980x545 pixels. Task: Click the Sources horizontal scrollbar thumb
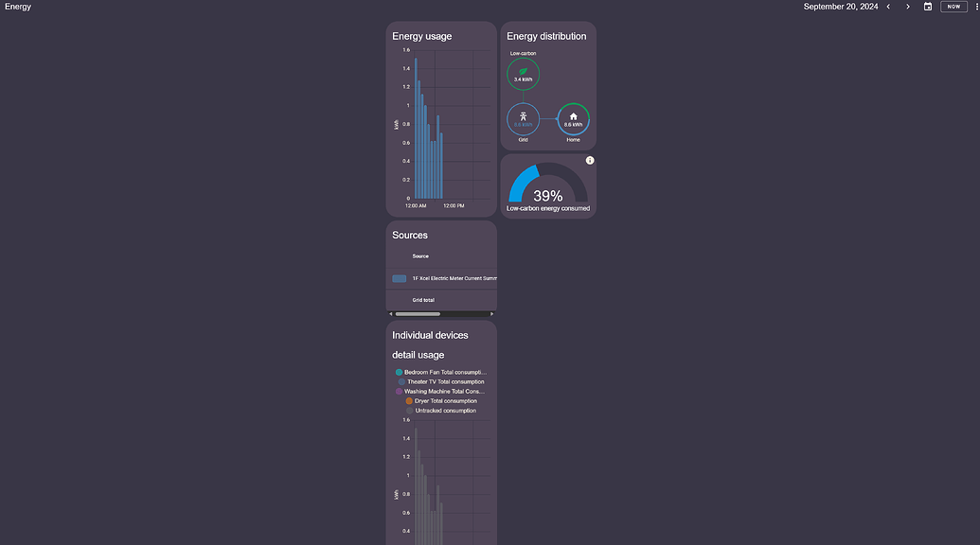tap(418, 314)
